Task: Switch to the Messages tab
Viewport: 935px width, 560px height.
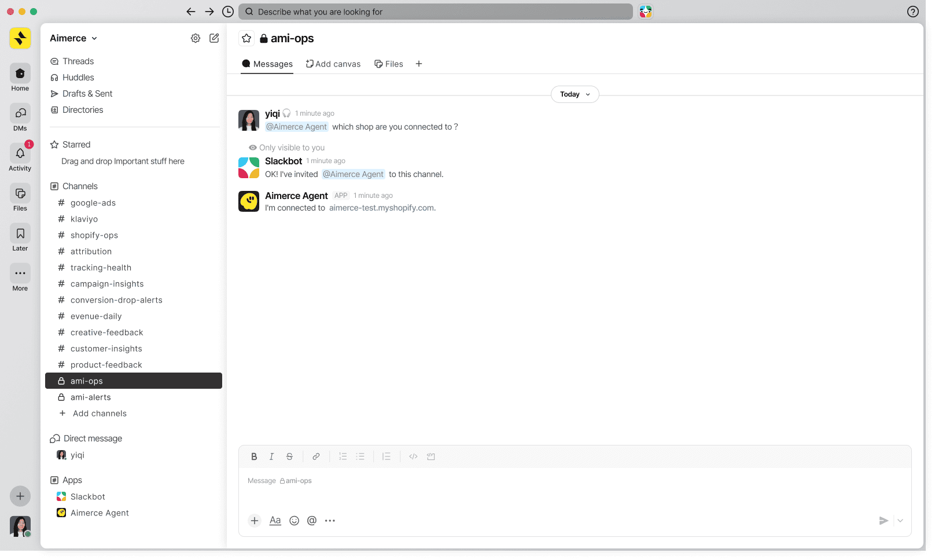Action: 267,64
